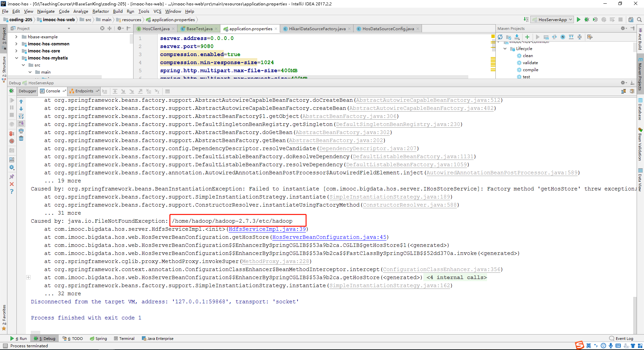
Task: Run HosServerApp with coverage
Action: [595, 19]
